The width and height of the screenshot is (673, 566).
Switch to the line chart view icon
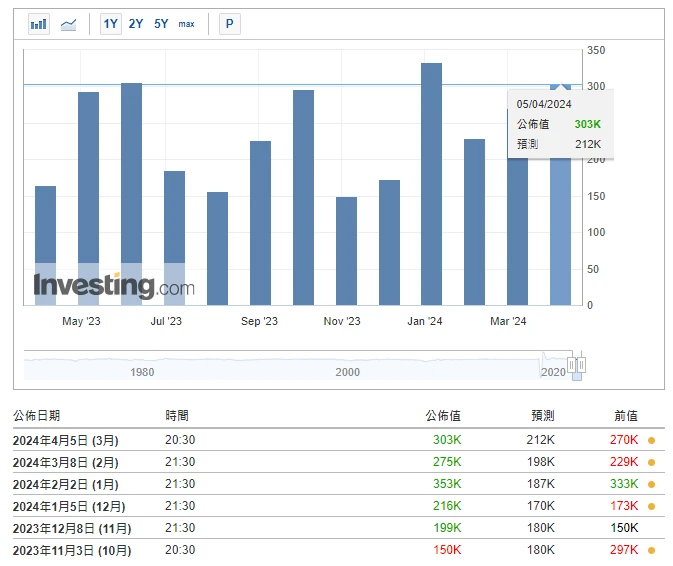coord(68,24)
